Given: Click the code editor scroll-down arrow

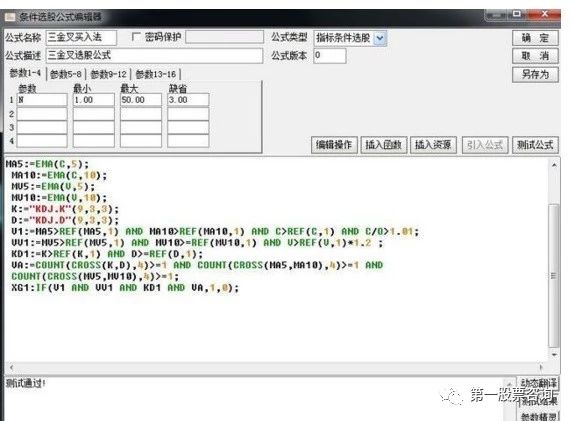Looking at the screenshot, I should [x=554, y=354].
